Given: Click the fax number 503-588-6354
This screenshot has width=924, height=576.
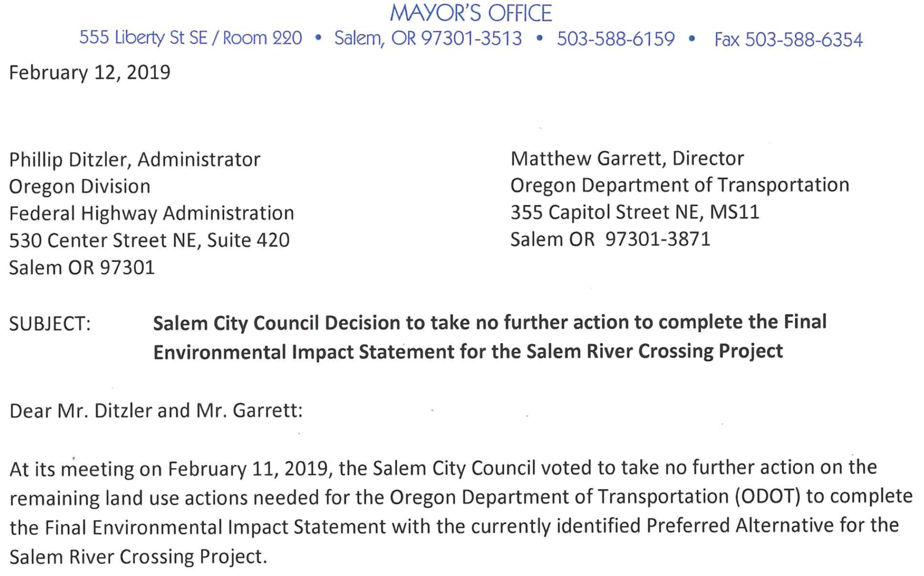Looking at the screenshot, I should click(x=788, y=40).
